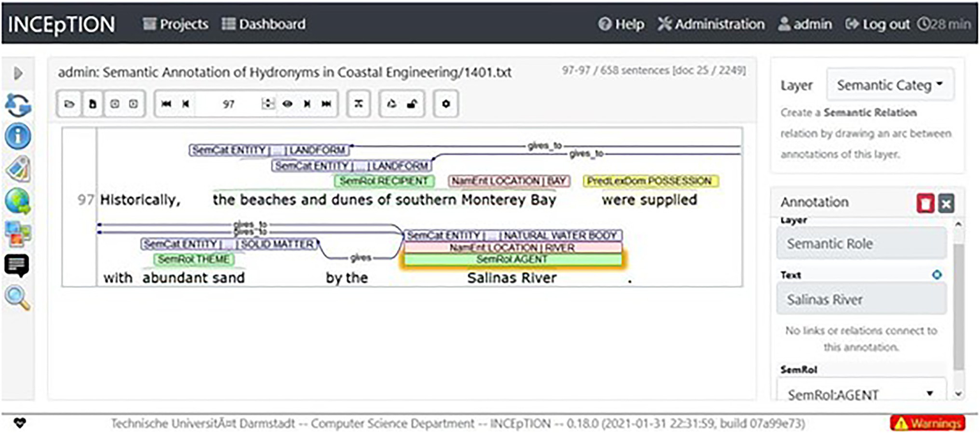Viewport: 980px width, 433px height.
Task: Toggle the document lock finish icon
Action: pos(412,104)
